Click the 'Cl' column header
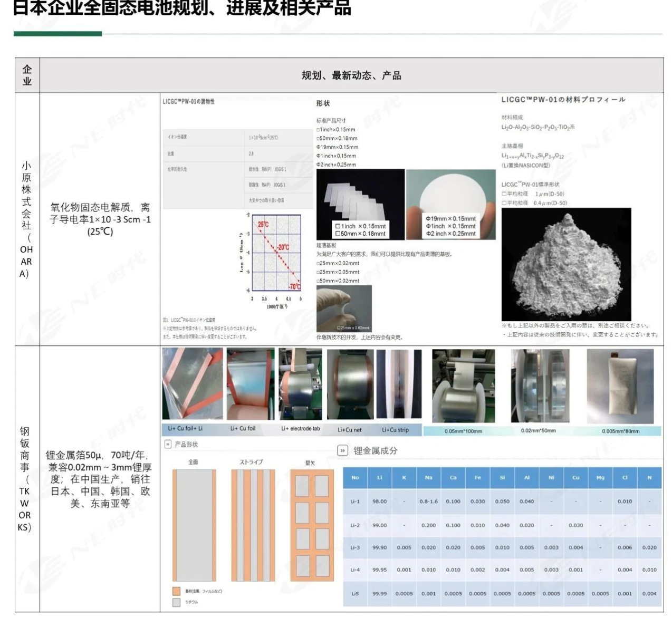Viewport: 672px width, 617px height. (625, 478)
